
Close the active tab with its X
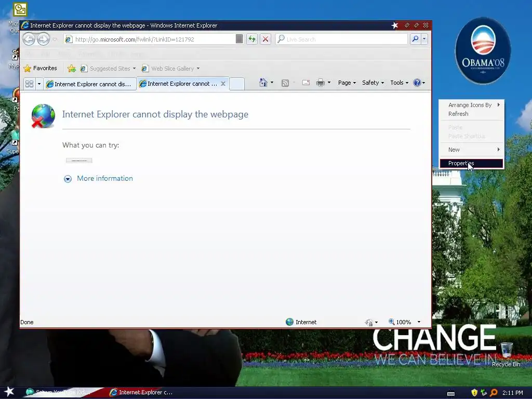[x=223, y=84]
